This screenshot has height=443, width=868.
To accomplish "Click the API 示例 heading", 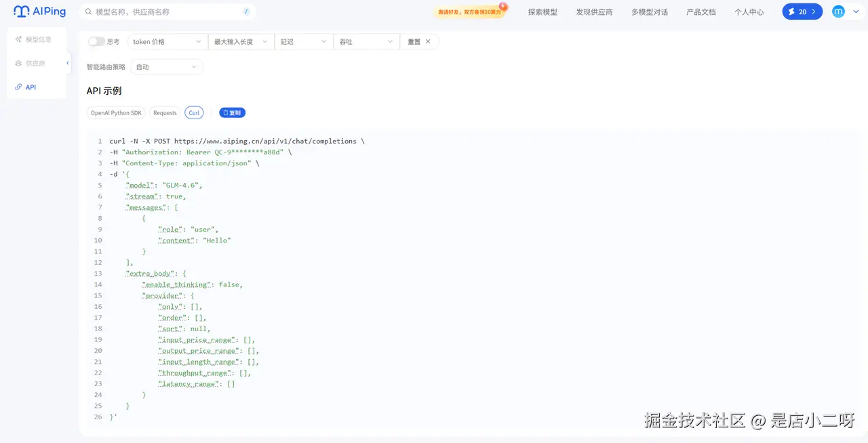I will (104, 91).
